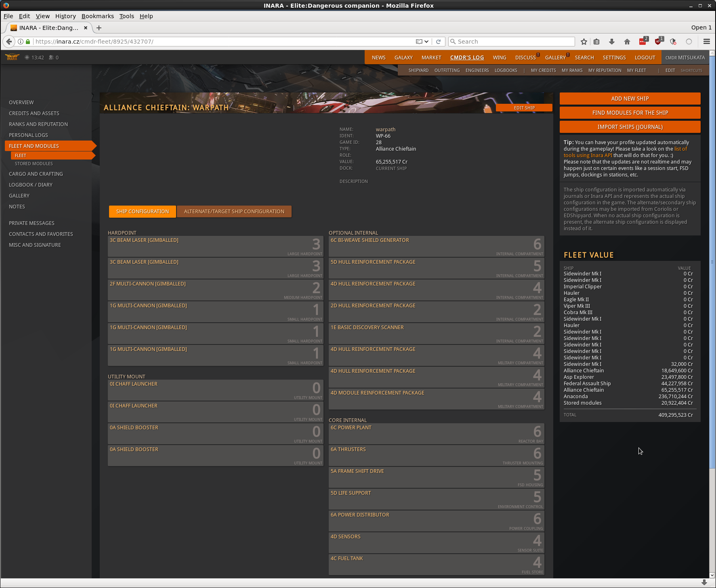Click 6C Bi-Weave Shield Generator module

pos(437,246)
